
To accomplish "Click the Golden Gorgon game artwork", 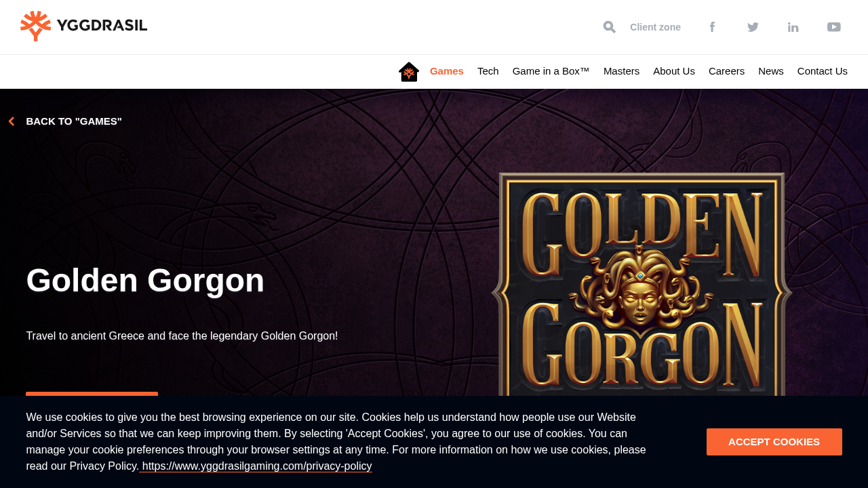I will [642, 285].
